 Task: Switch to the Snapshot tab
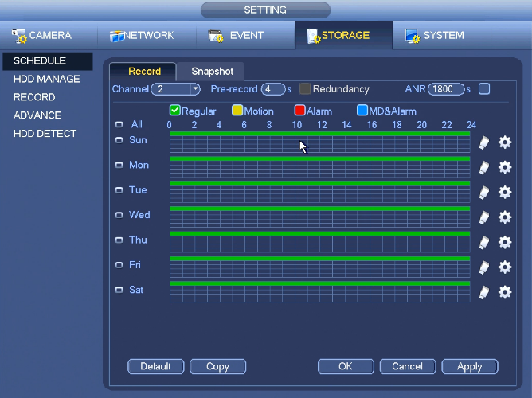coord(212,72)
